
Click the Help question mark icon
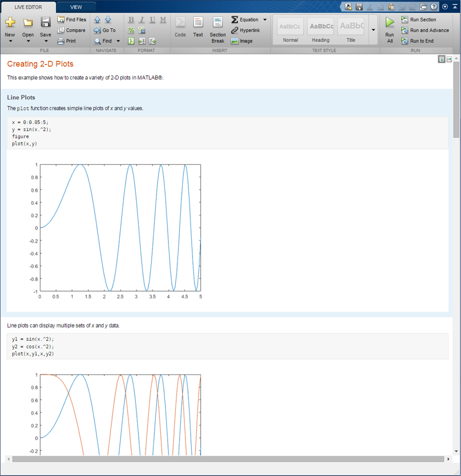pyautogui.click(x=434, y=7)
